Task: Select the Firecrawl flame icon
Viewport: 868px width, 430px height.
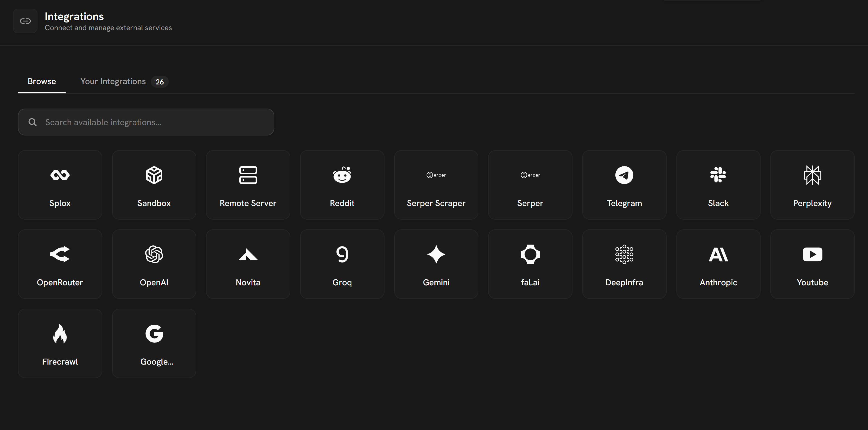Action: [x=60, y=334]
